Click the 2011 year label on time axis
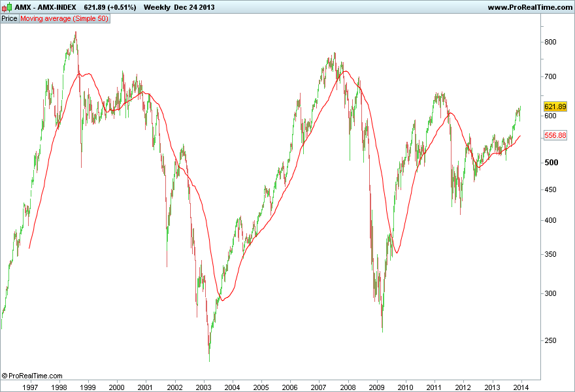This screenshot has width=575, height=392. [x=434, y=387]
